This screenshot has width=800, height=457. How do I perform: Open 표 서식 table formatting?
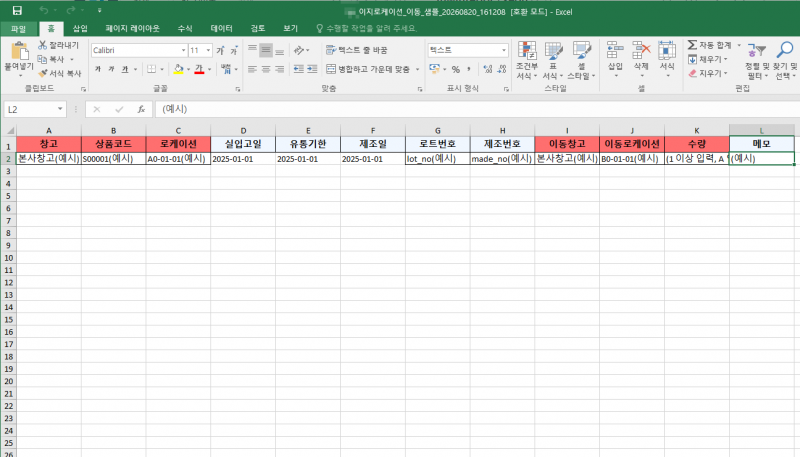click(x=553, y=60)
